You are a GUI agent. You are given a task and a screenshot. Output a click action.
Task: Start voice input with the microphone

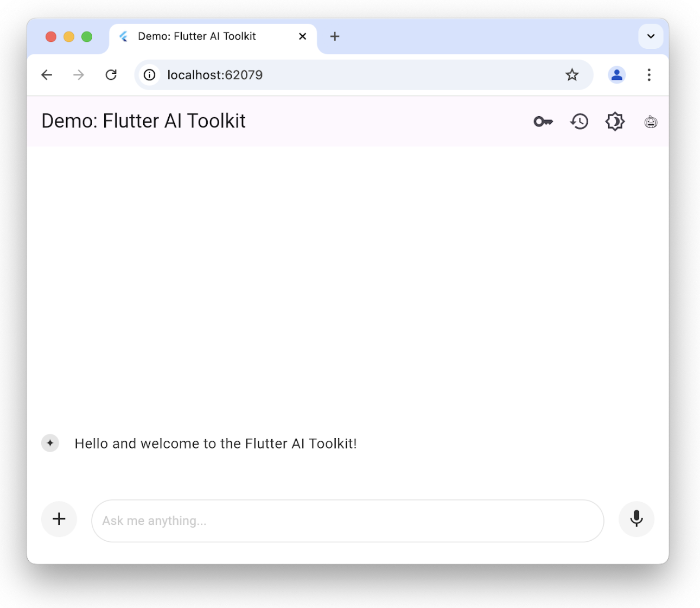[636, 519]
